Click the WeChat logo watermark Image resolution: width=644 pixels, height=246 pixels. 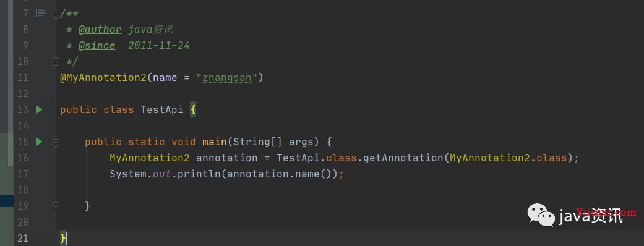point(541,215)
